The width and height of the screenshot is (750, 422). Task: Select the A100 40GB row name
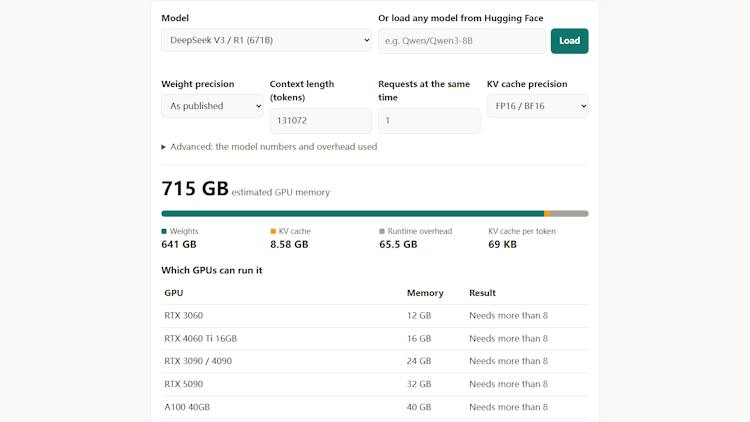point(187,407)
